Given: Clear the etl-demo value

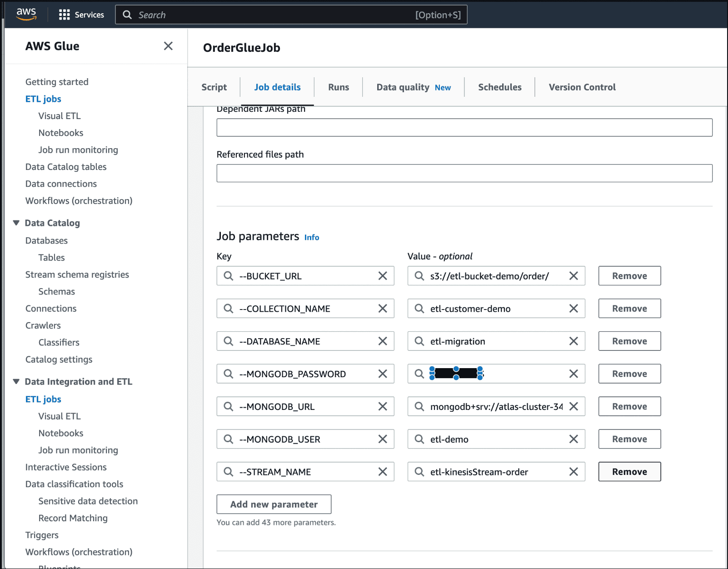Looking at the screenshot, I should click(573, 439).
